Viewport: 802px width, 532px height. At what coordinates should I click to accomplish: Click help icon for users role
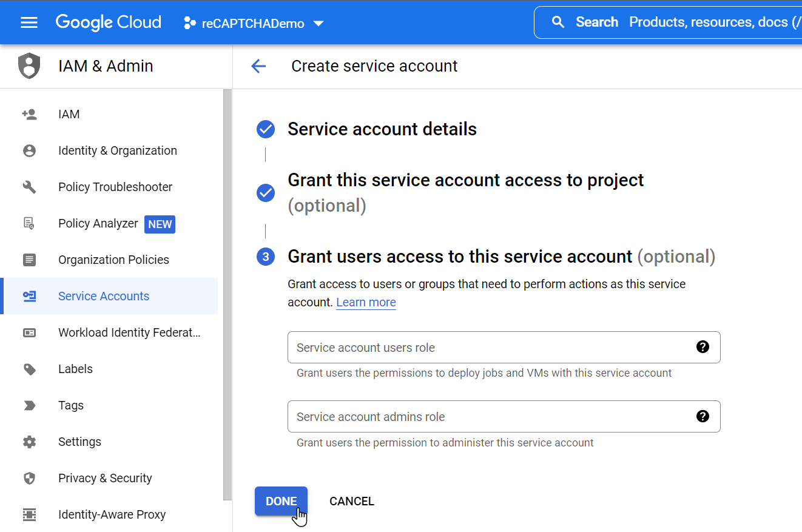pos(703,347)
